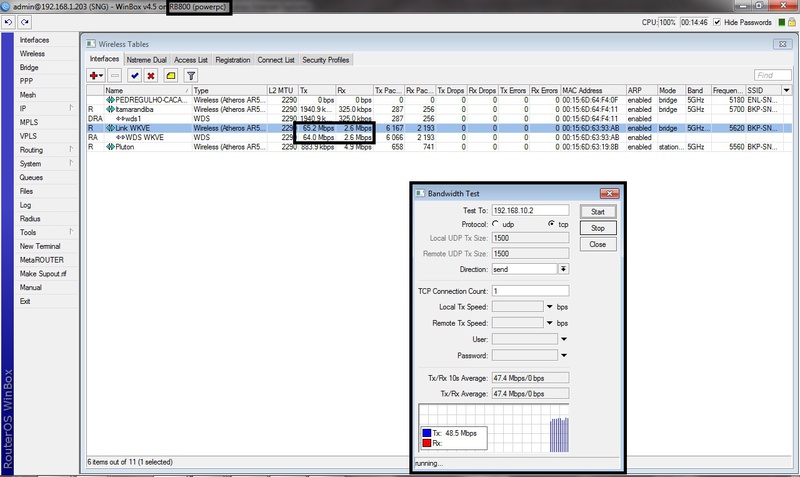Open the Direction dropdown in Bandwidth Test
Viewport: 800px width, 477px height.
pyautogui.click(x=563, y=269)
